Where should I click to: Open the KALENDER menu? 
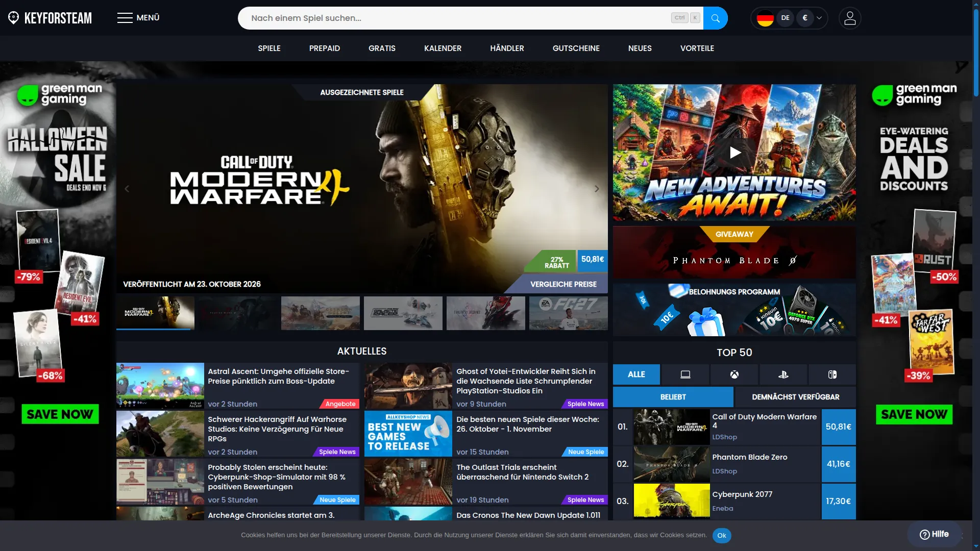pyautogui.click(x=443, y=48)
